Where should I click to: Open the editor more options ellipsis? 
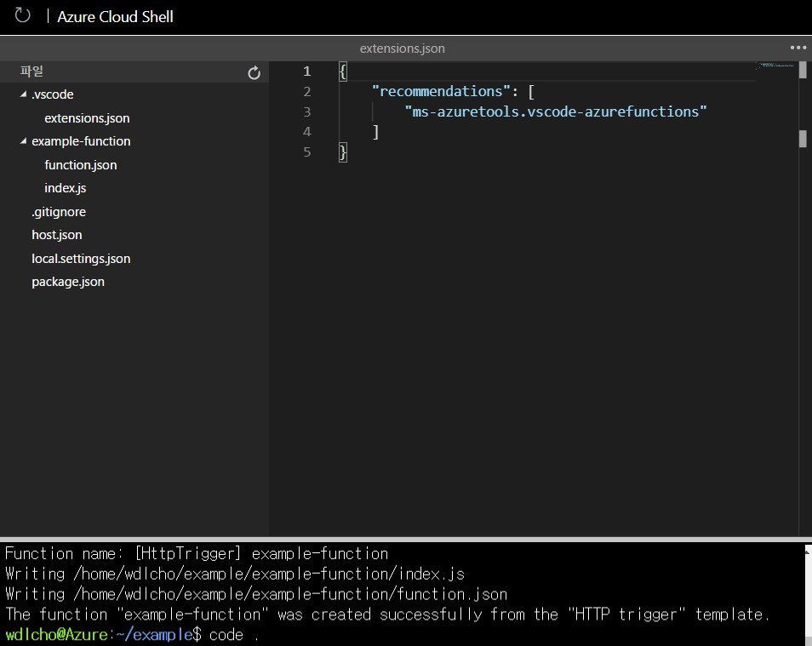798,48
